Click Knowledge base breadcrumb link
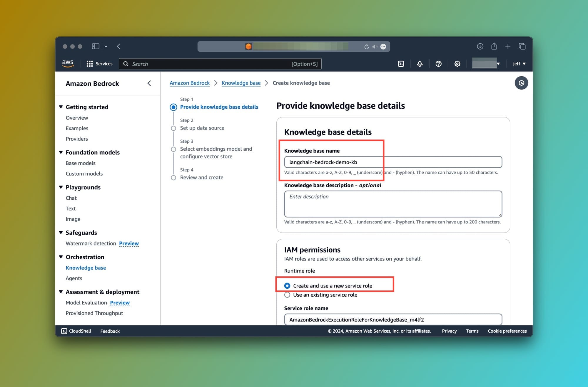This screenshot has height=387, width=588. pos(241,83)
